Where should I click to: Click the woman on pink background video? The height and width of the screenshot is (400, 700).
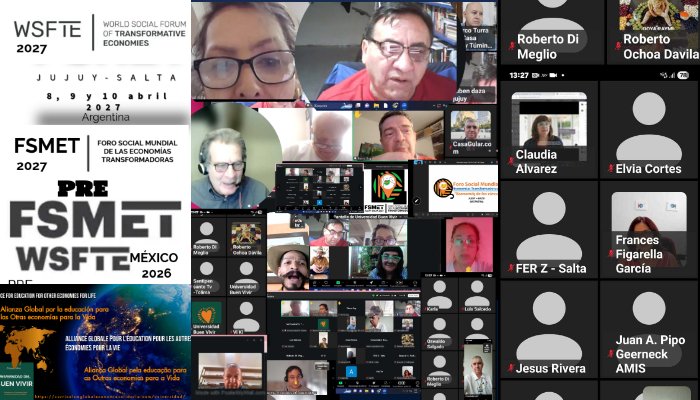click(469, 245)
